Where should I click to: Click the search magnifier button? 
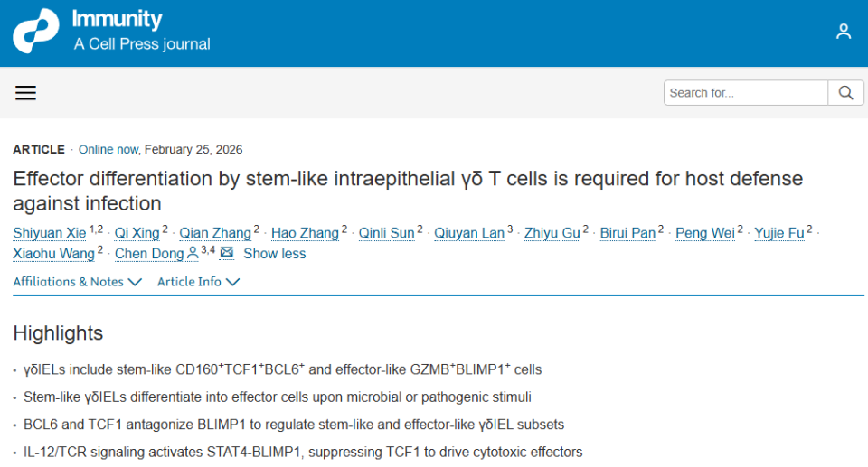point(845,93)
